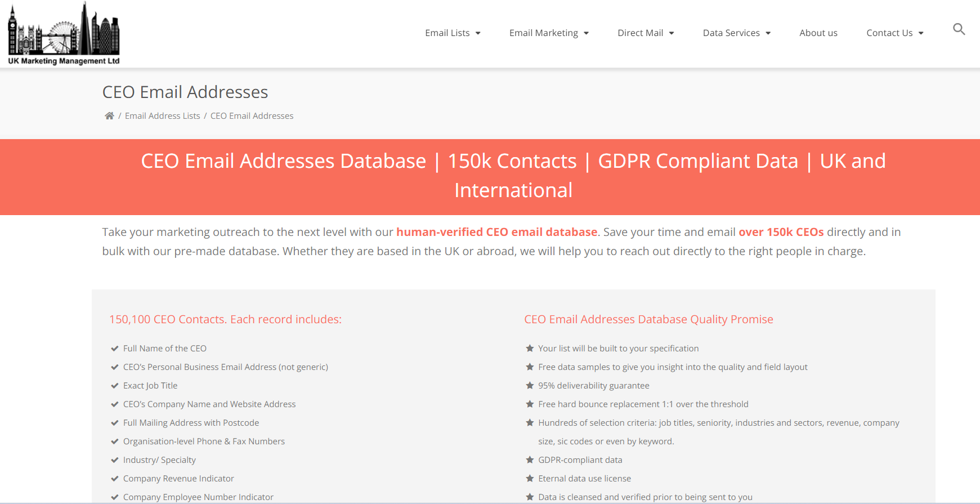Click 'human-verified CEO email database' highlighted text
This screenshot has height=504, width=980.
[x=496, y=232]
